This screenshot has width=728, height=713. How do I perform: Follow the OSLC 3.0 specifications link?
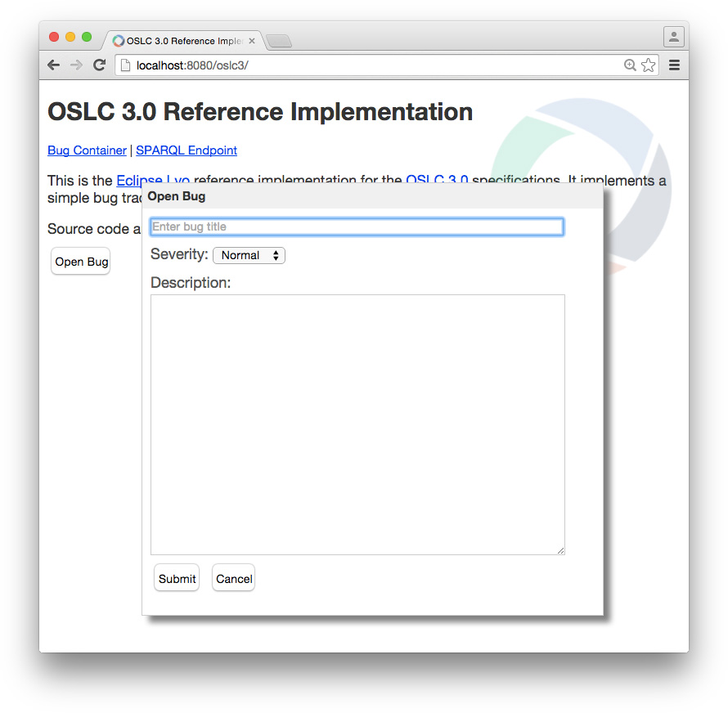[437, 179]
